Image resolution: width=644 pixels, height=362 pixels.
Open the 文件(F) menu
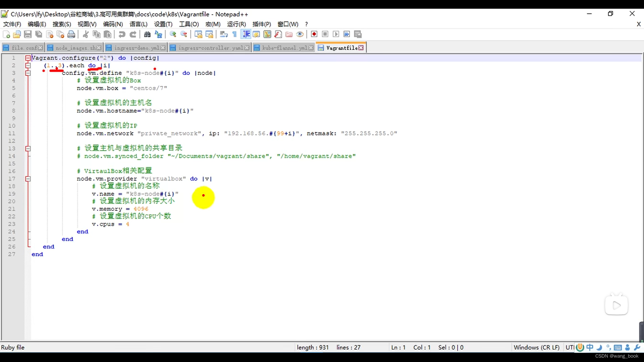[12, 24]
